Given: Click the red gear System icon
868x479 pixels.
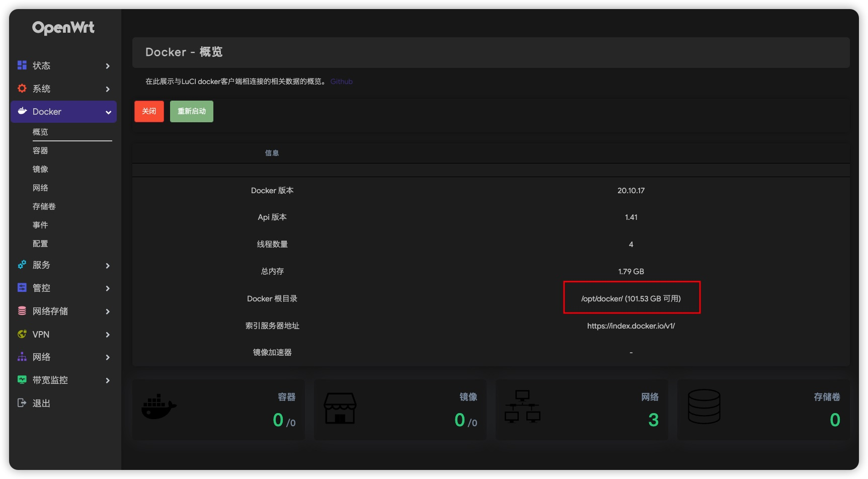Looking at the screenshot, I should (22, 89).
